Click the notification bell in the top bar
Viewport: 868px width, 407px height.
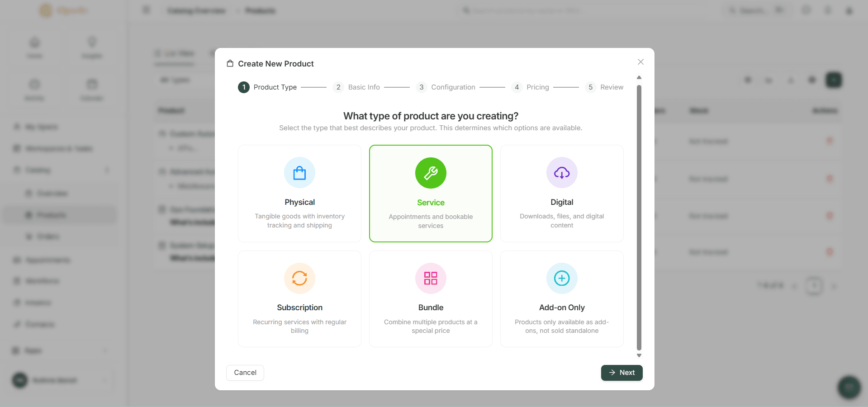click(828, 10)
